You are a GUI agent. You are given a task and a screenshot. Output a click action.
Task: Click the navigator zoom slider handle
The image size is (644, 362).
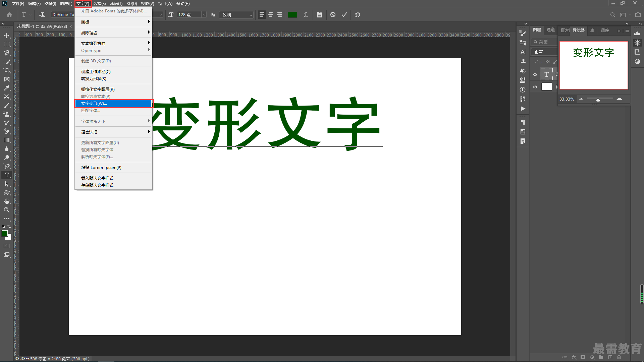click(598, 100)
